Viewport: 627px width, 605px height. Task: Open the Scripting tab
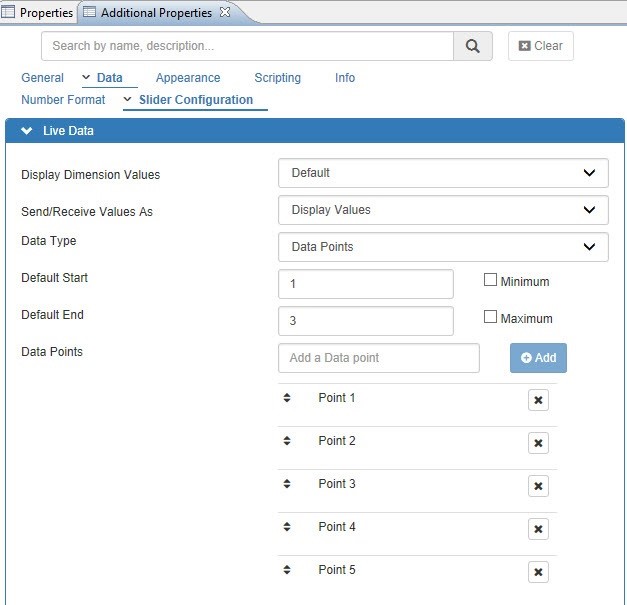pyautogui.click(x=277, y=78)
